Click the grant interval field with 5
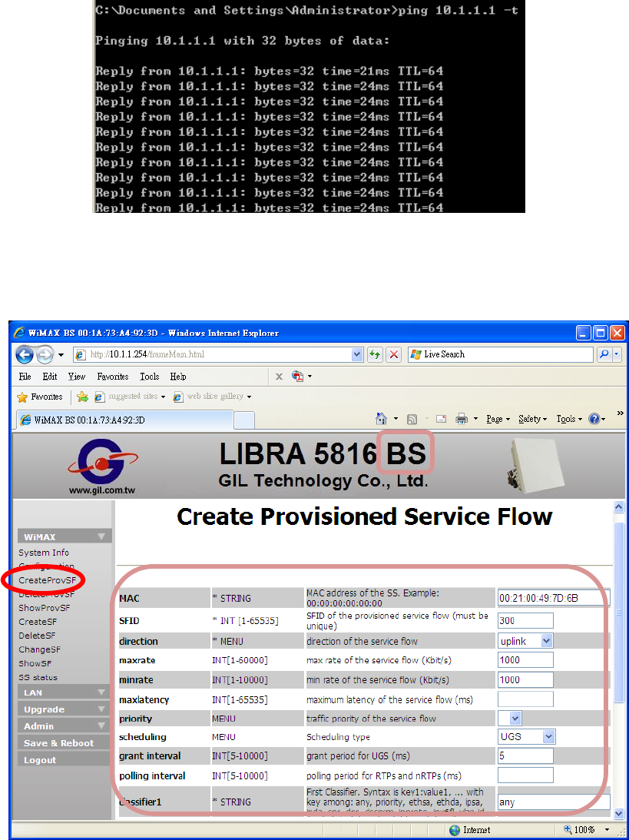Screen dimensions: 629x840 coord(525,756)
